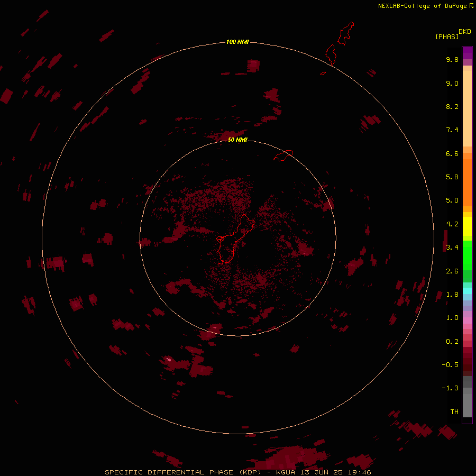Select the -1.3 legend value

450,388
